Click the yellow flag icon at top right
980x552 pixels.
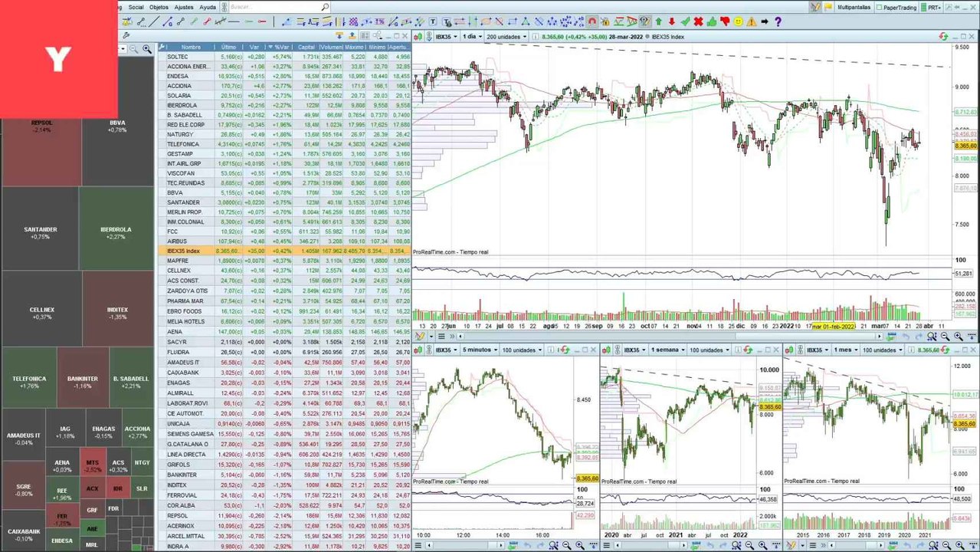(x=827, y=7)
